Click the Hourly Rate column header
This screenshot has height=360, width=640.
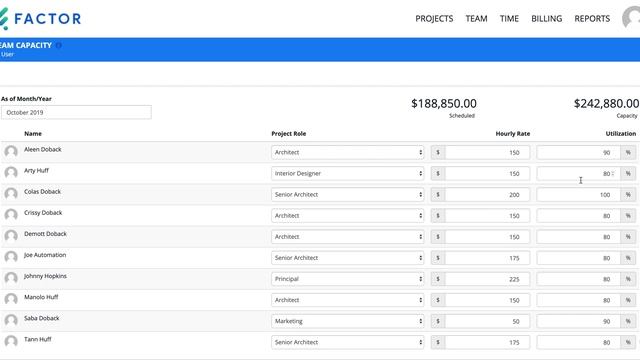point(513,133)
